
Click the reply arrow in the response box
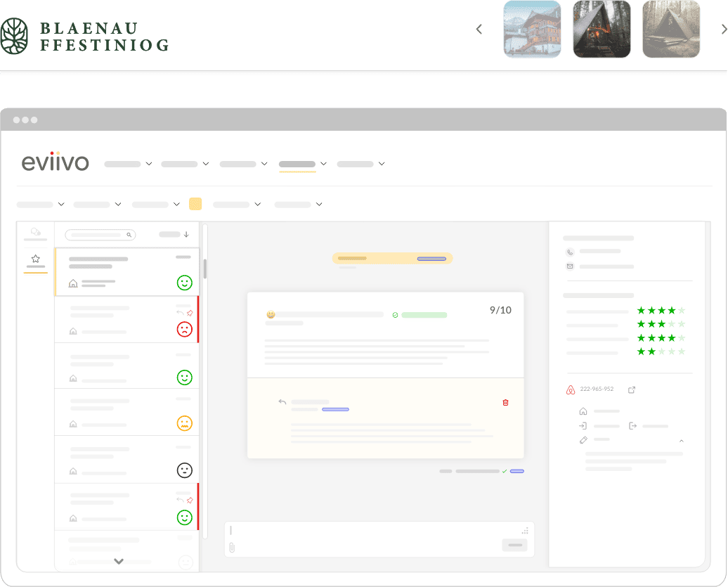(x=282, y=401)
